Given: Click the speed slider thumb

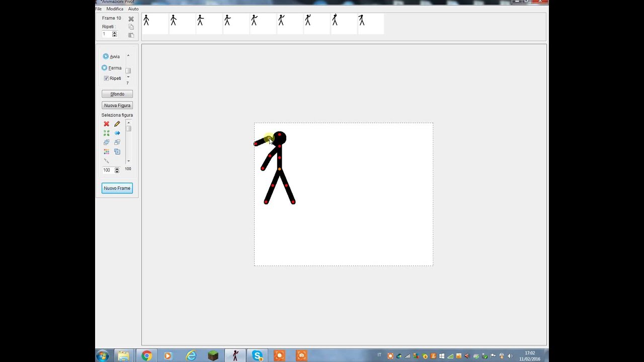Looking at the screenshot, I should (128, 71).
